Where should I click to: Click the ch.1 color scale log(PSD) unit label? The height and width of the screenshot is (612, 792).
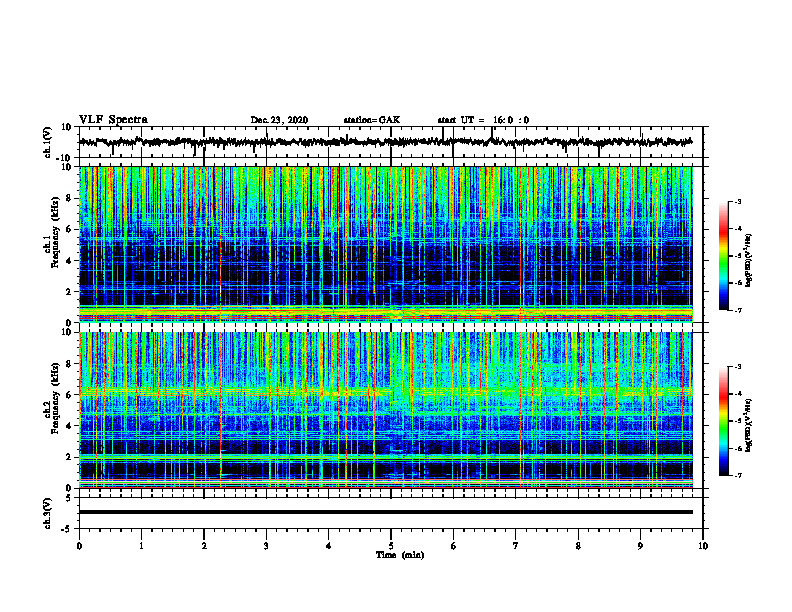click(749, 261)
